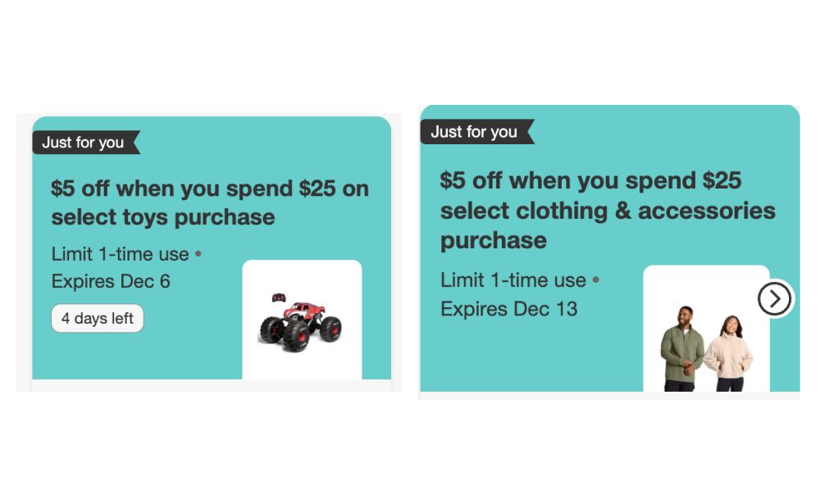Image resolution: width=820 pixels, height=504 pixels.
Task: Click the man in the green jacket
Action: click(681, 348)
